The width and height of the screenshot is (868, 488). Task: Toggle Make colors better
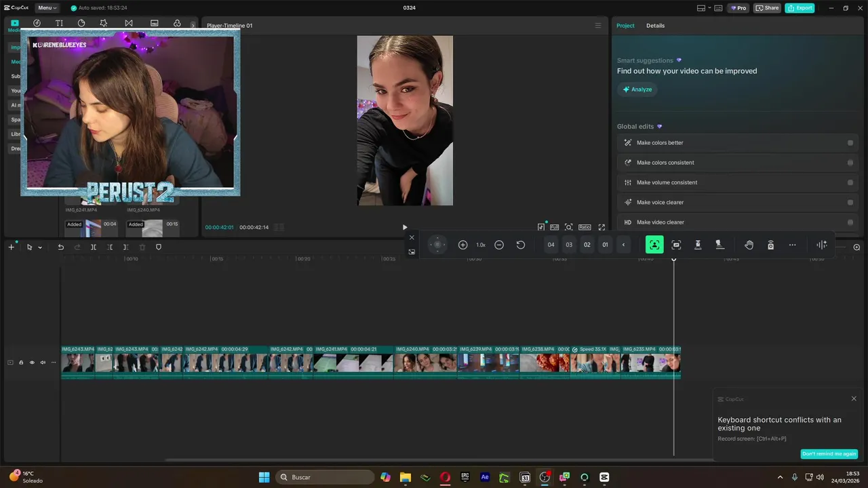[x=850, y=143]
